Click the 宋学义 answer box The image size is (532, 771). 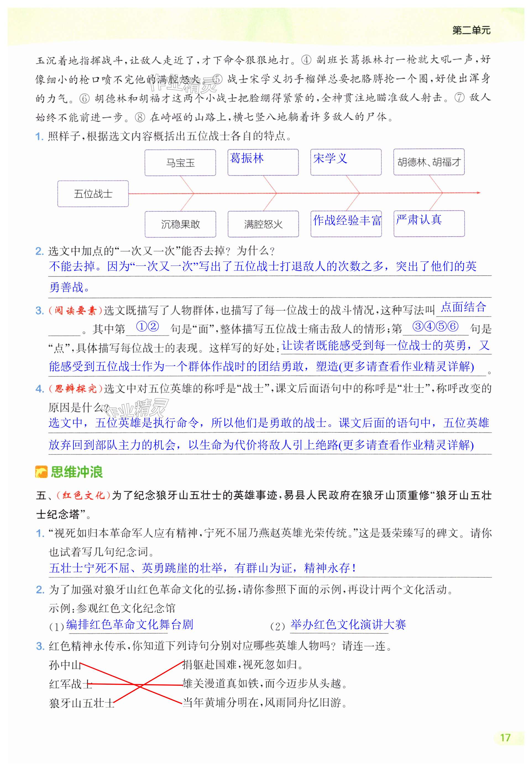point(346,162)
